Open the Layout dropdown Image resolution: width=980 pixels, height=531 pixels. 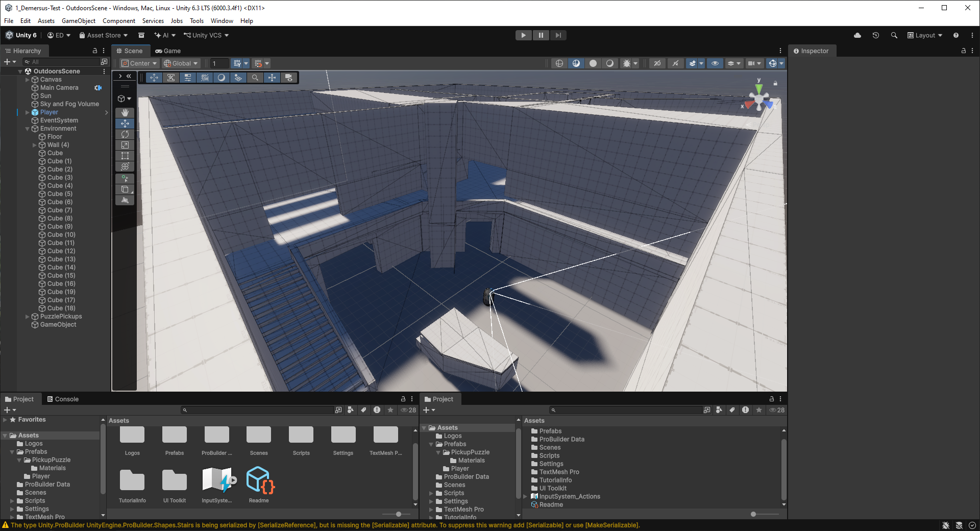tap(925, 35)
